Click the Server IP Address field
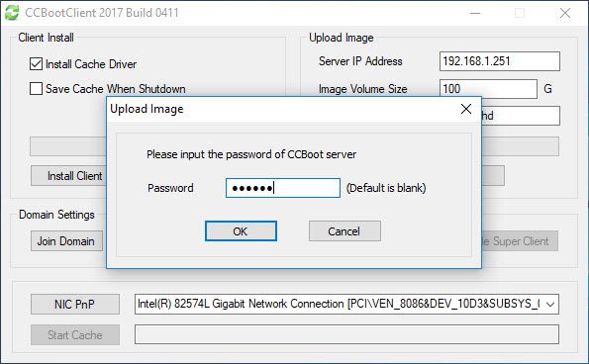Image resolution: width=589 pixels, height=364 pixels. coord(500,61)
